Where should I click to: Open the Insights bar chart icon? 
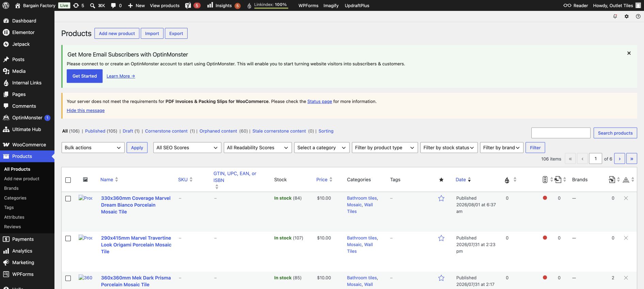210,5
